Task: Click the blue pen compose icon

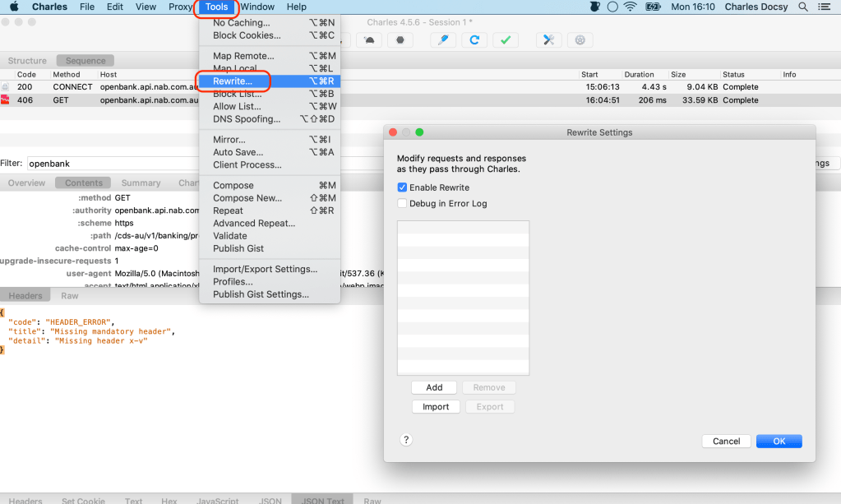Action: click(443, 39)
